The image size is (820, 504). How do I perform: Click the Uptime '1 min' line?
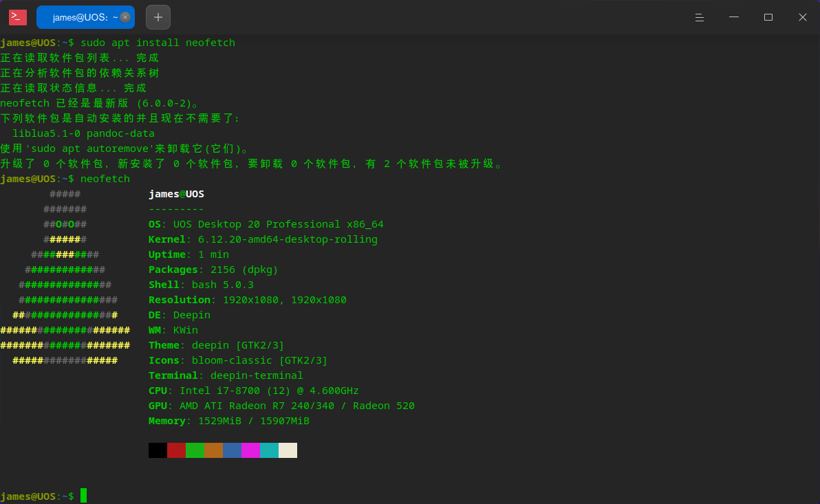point(188,254)
